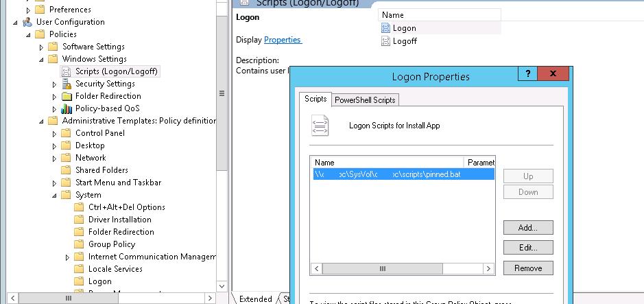Click the Remove button
This screenshot has height=304, width=644.
[527, 268]
